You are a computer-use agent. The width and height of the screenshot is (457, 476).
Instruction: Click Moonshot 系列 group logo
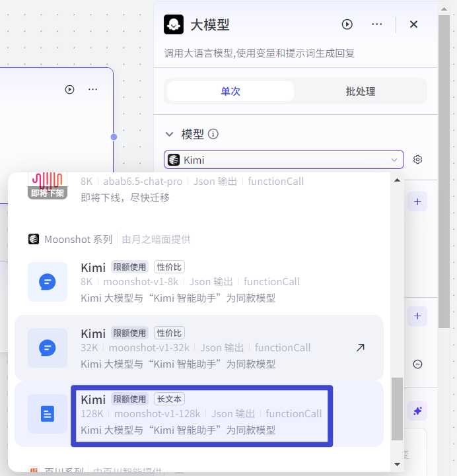click(x=34, y=239)
